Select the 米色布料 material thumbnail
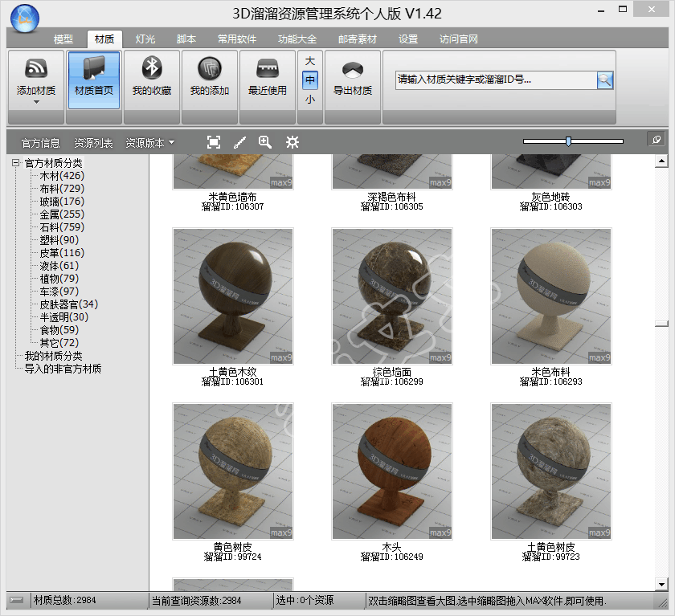The image size is (675, 616). coord(551,296)
